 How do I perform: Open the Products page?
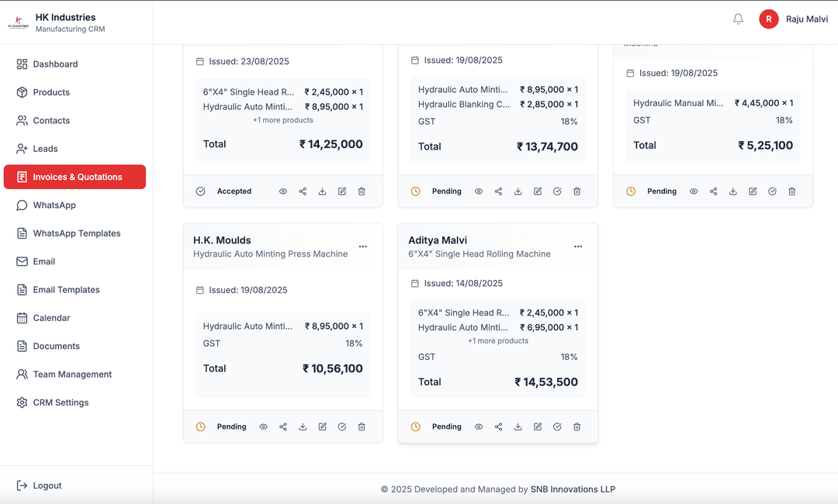coord(74,92)
